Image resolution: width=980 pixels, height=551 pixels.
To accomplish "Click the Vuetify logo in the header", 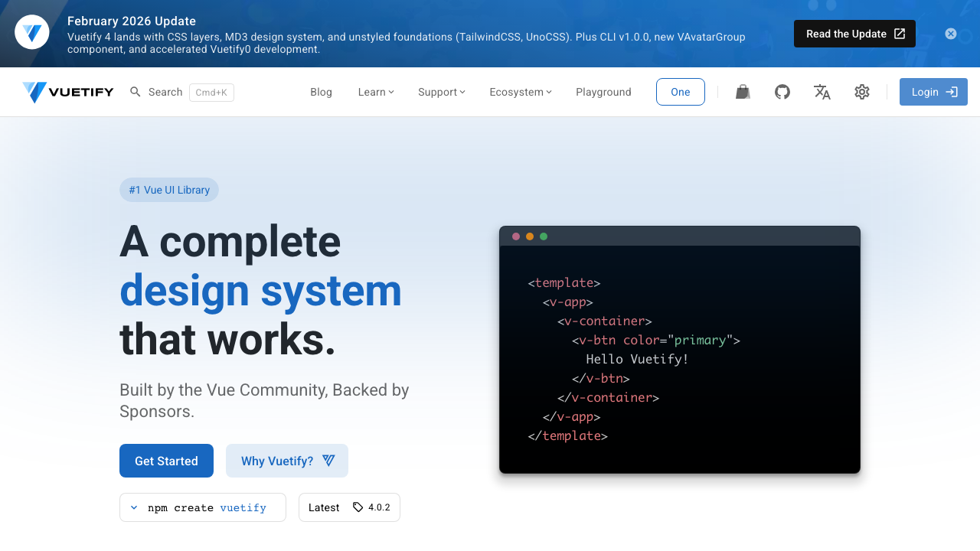I will click(x=67, y=92).
